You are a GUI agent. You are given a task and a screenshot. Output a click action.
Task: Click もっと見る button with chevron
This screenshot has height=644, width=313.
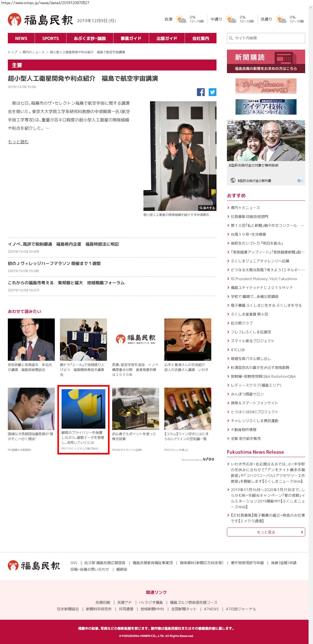pos(266,532)
